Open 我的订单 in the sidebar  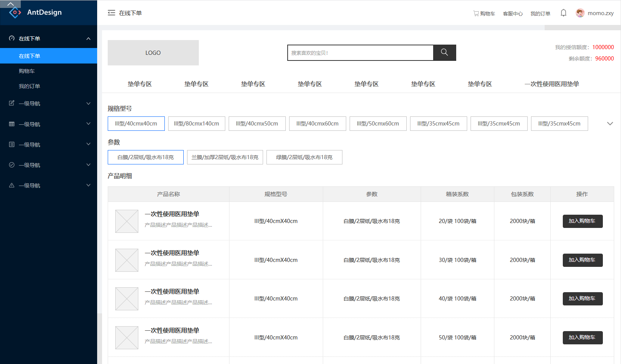point(29,86)
